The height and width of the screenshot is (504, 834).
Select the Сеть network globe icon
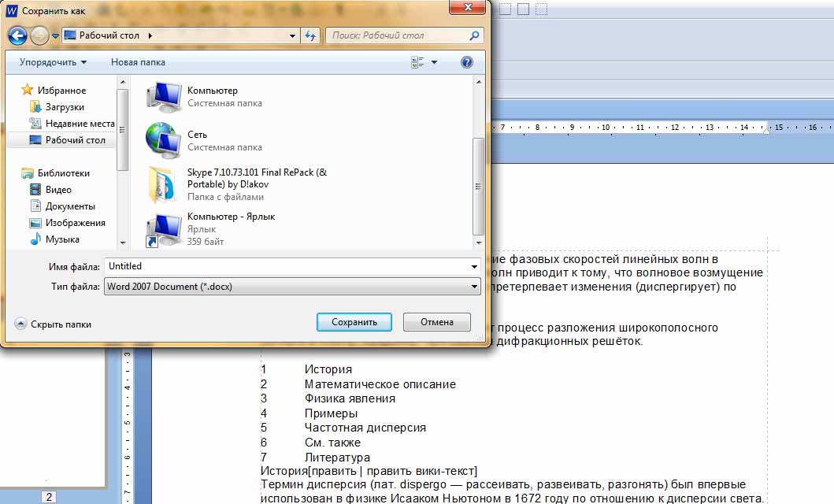tap(162, 140)
